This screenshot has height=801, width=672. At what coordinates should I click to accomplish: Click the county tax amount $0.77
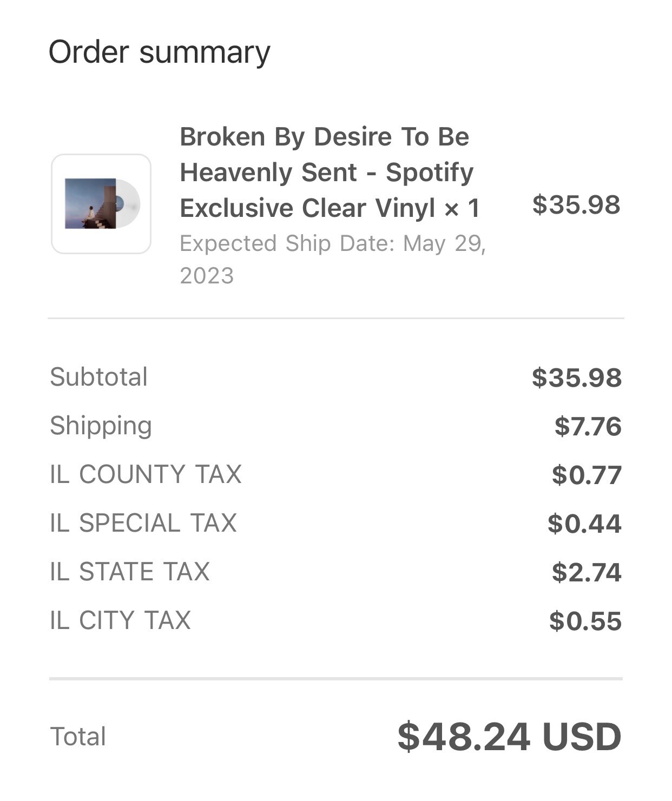click(x=587, y=475)
